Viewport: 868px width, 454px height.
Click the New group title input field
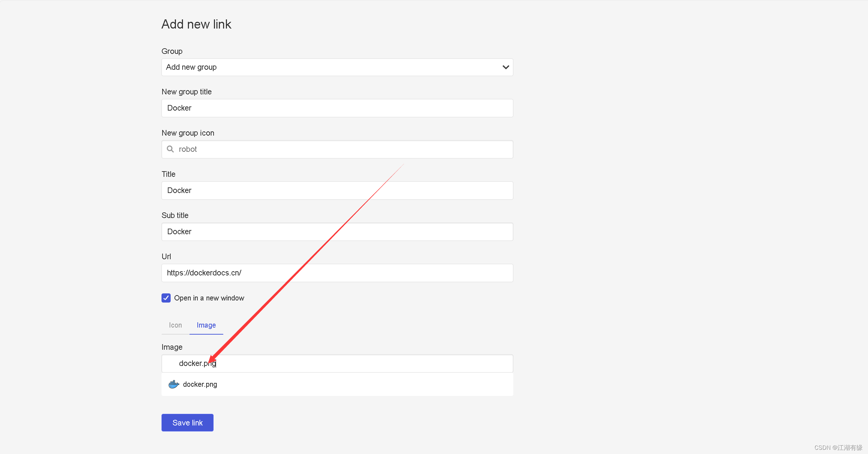point(337,108)
